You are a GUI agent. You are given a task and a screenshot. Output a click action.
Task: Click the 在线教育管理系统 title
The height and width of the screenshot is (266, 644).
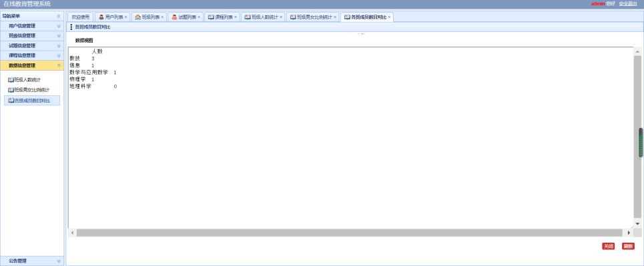[27, 4]
